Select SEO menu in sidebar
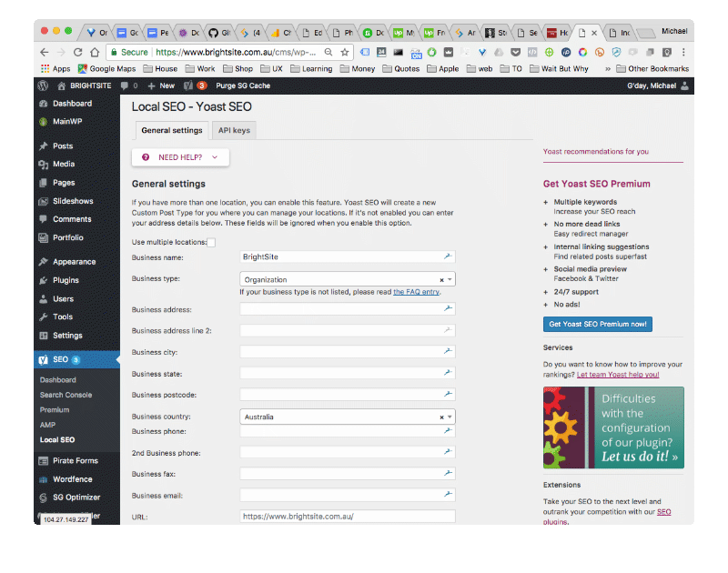This screenshot has height=573, width=728. click(76, 359)
